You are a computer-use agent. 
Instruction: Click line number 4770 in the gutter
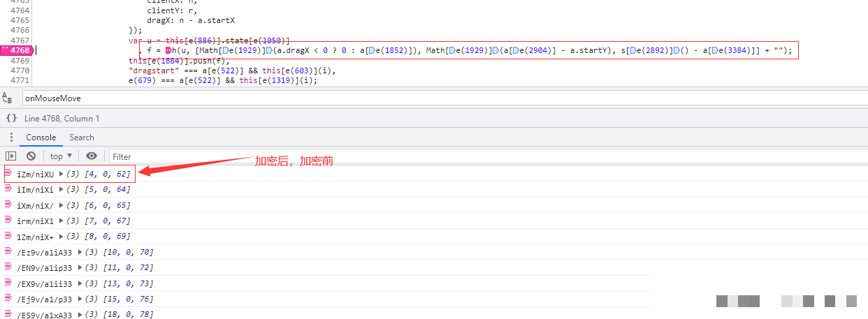pos(20,71)
